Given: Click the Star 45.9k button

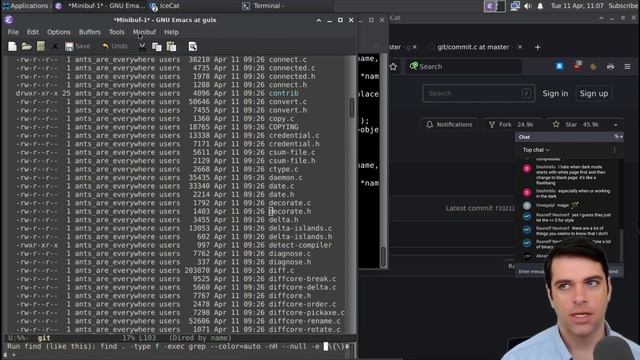Looking at the screenshot, I should (x=576, y=124).
